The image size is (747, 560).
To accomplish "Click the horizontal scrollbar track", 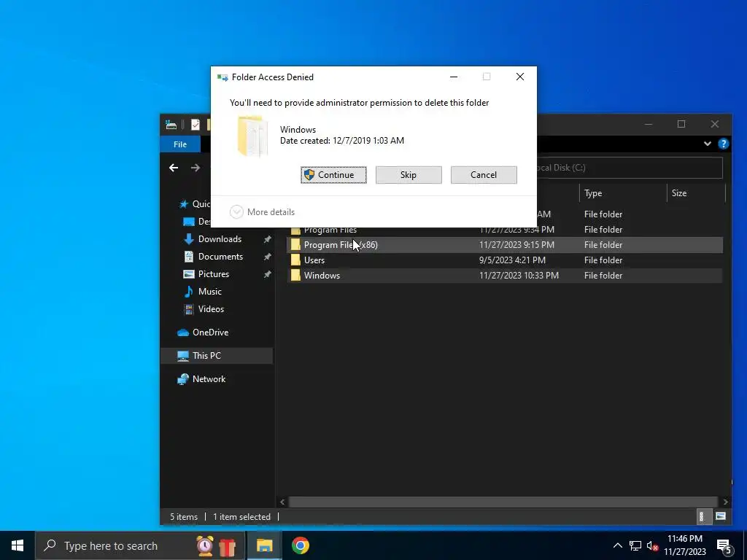I will coord(503,502).
